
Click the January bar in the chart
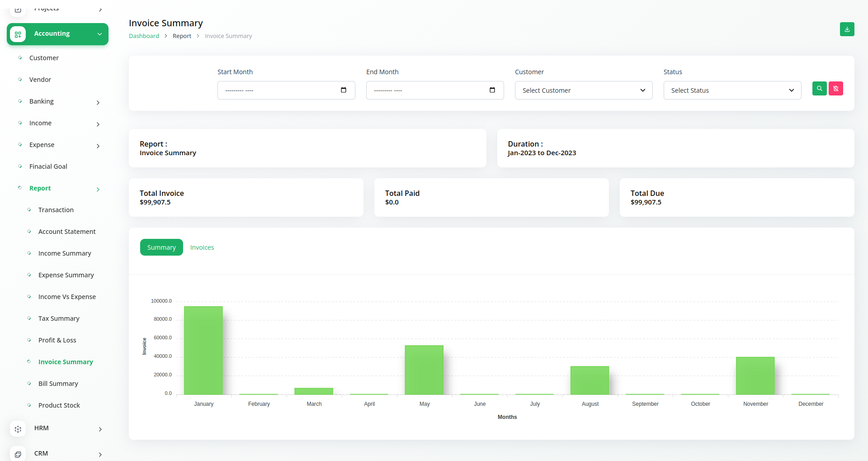[203, 351]
